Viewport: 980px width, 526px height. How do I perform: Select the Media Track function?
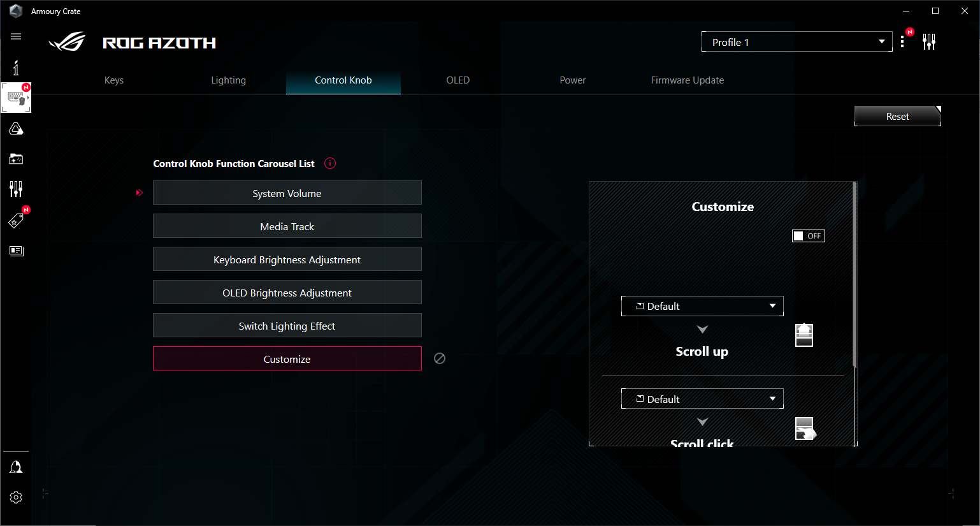tap(287, 226)
